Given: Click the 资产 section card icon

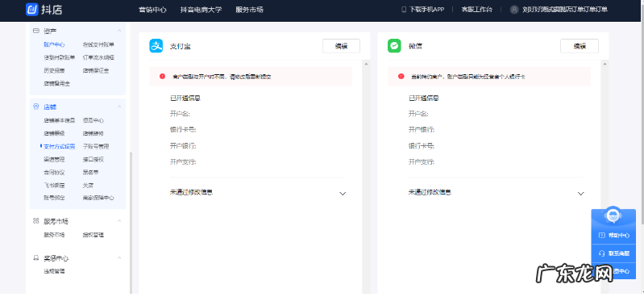Looking at the screenshot, I should 36,31.
